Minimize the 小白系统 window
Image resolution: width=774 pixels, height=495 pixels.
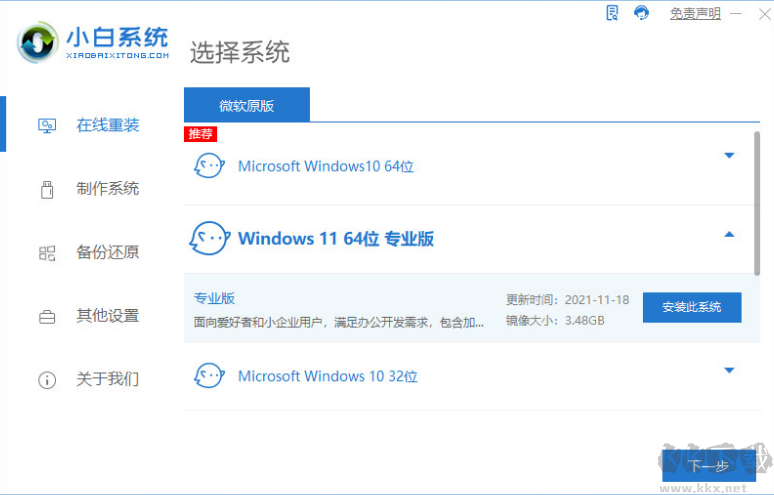[x=736, y=14]
